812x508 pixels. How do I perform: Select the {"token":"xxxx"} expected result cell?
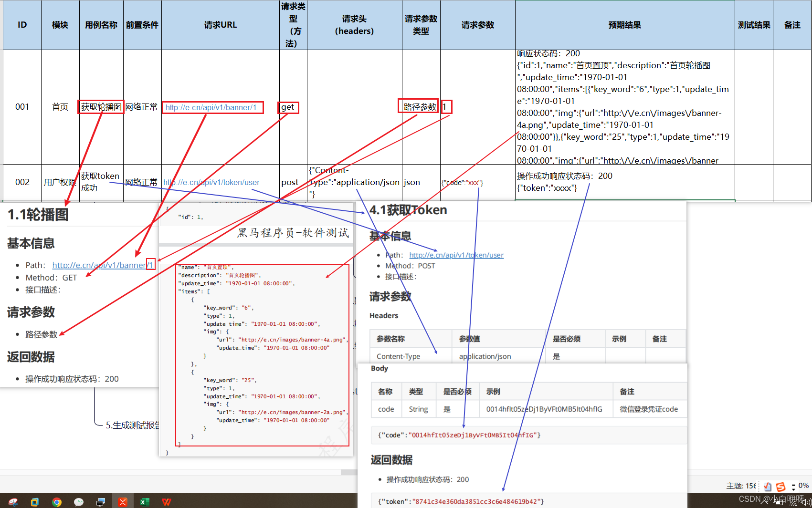pyautogui.click(x=625, y=182)
